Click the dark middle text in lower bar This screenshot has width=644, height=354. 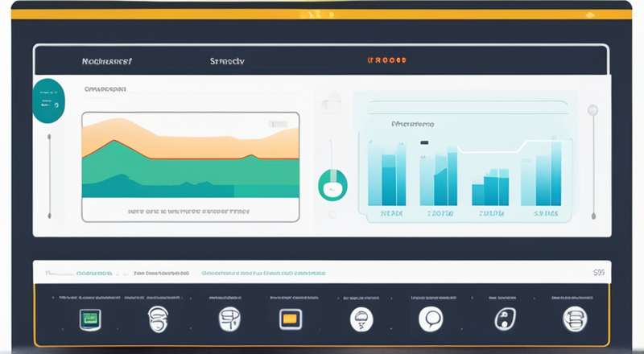(x=162, y=273)
